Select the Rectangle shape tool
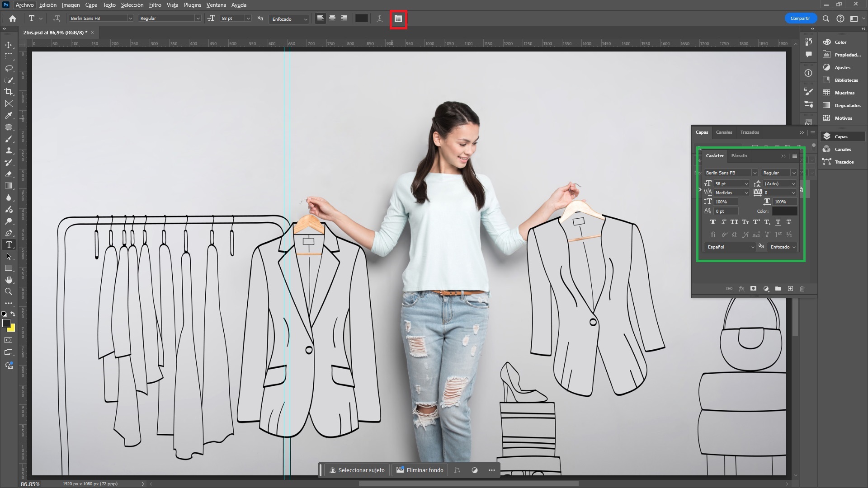The height and width of the screenshot is (488, 868). [x=9, y=268]
